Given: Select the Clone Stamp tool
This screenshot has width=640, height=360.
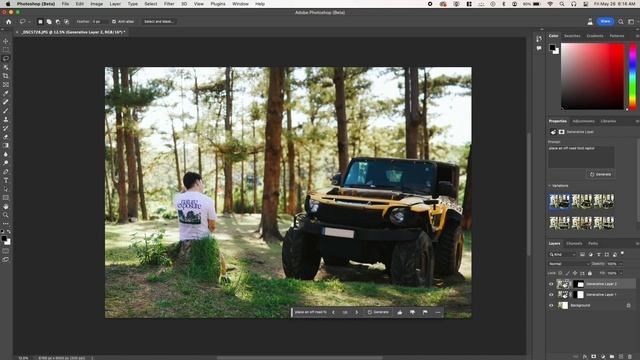Looking at the screenshot, I should tap(6, 120).
